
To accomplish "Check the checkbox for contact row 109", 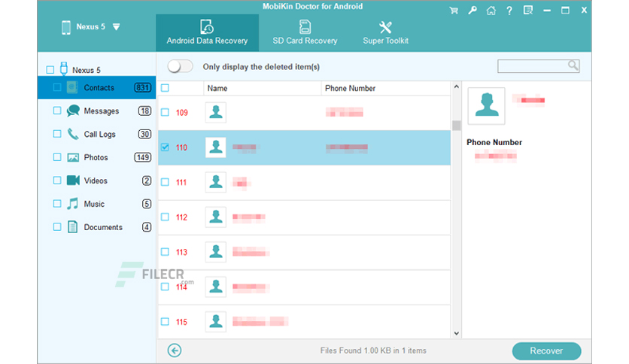I will [165, 112].
